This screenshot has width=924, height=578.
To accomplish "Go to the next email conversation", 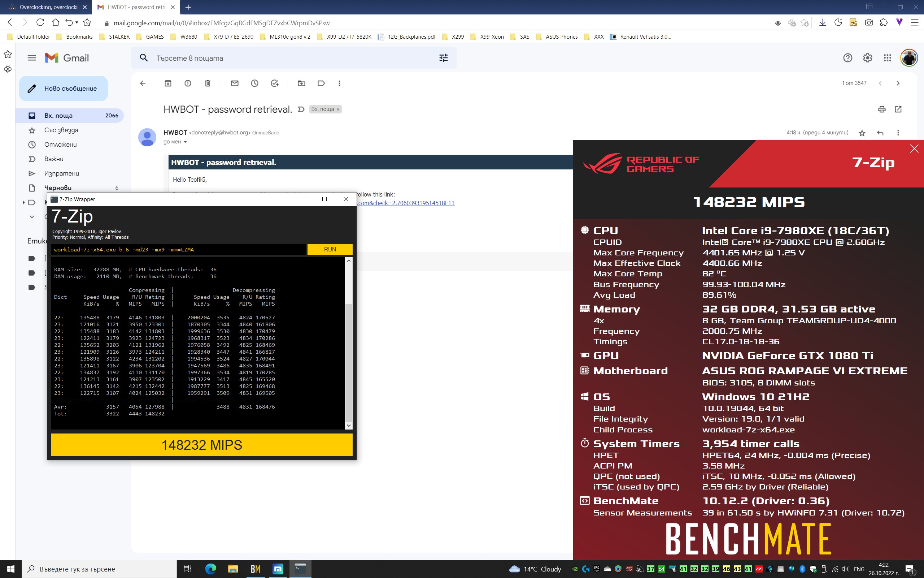I will pyautogui.click(x=898, y=83).
